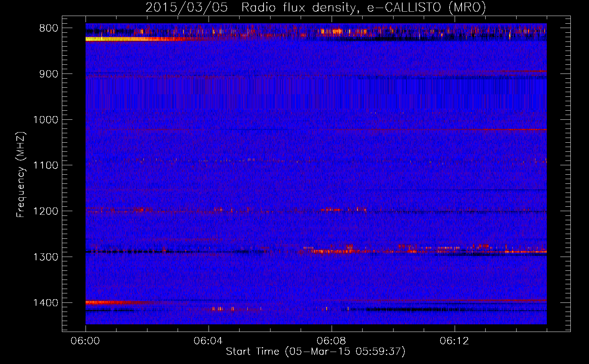Select the 900 frequency tick label
The height and width of the screenshot is (364, 589).
pos(48,74)
